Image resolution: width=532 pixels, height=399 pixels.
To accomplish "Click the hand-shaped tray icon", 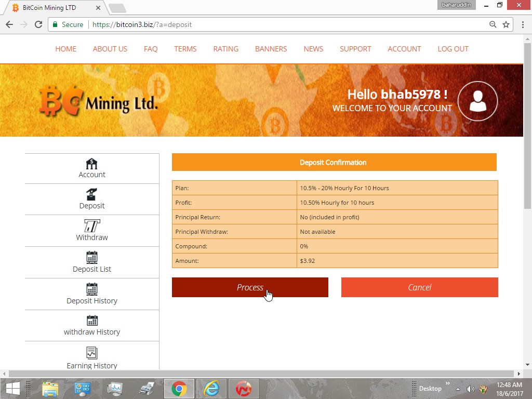I will [x=483, y=389].
